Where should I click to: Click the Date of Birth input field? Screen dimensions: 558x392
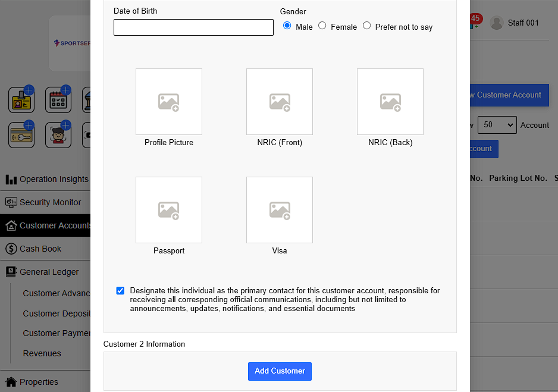pyautogui.click(x=193, y=27)
